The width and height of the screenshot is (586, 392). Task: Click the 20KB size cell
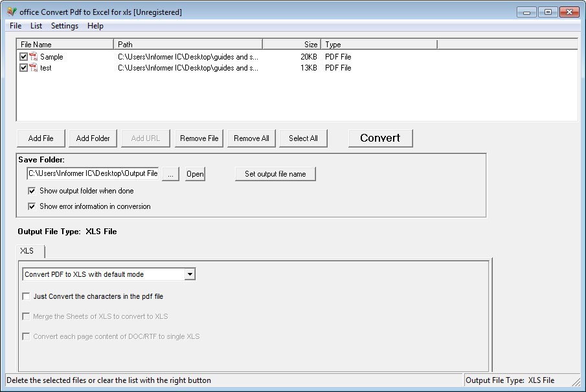pos(309,57)
